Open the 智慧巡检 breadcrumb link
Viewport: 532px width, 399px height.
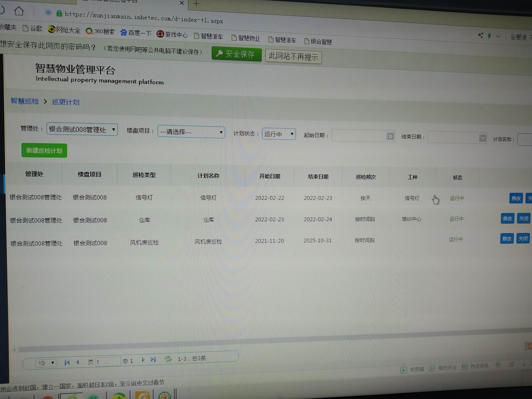(24, 101)
